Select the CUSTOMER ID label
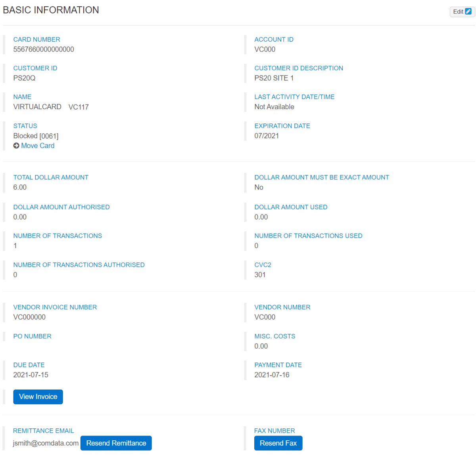This screenshot has width=476, height=455. click(35, 68)
